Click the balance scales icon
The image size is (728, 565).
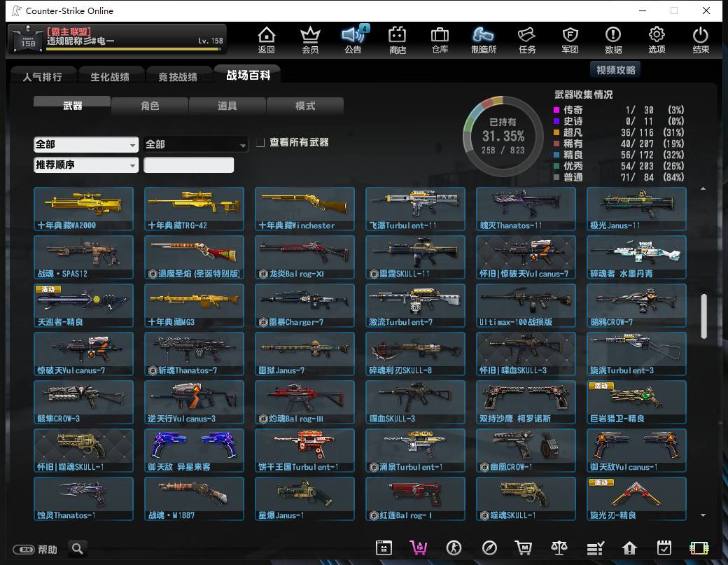[x=559, y=548]
